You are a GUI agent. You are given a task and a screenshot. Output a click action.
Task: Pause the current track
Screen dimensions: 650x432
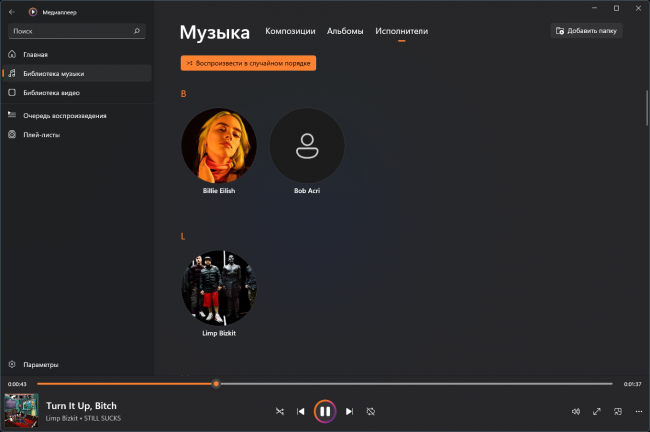point(325,411)
